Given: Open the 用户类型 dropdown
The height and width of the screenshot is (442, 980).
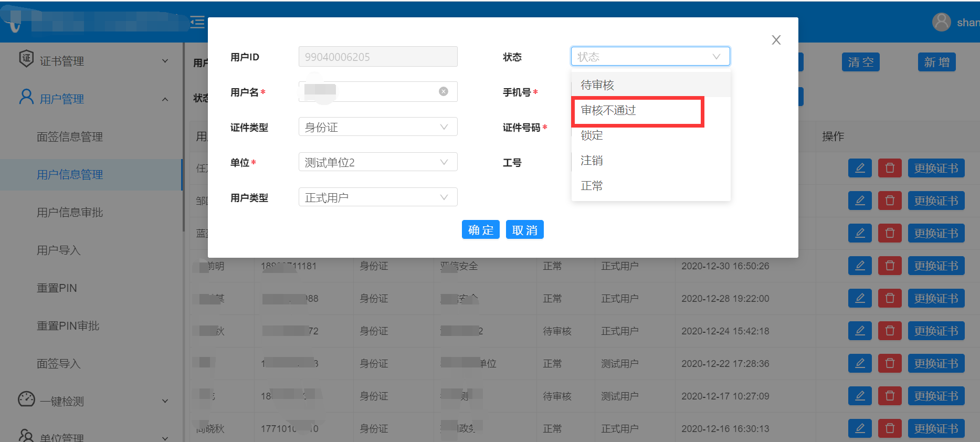Looking at the screenshot, I should 377,197.
